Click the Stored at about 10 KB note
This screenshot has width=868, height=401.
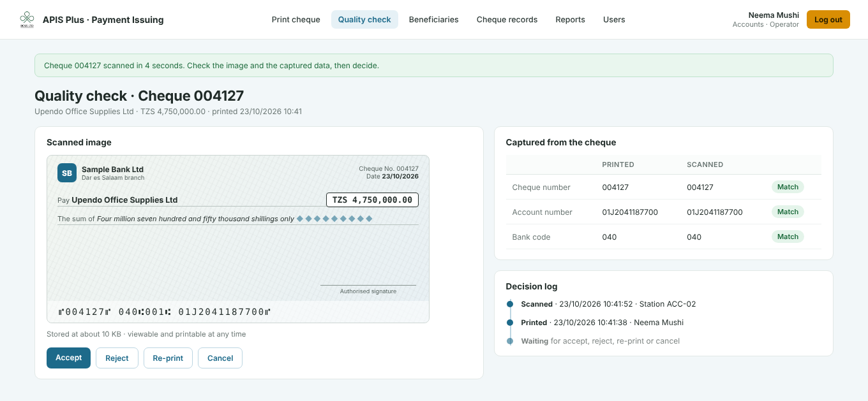[x=146, y=334]
